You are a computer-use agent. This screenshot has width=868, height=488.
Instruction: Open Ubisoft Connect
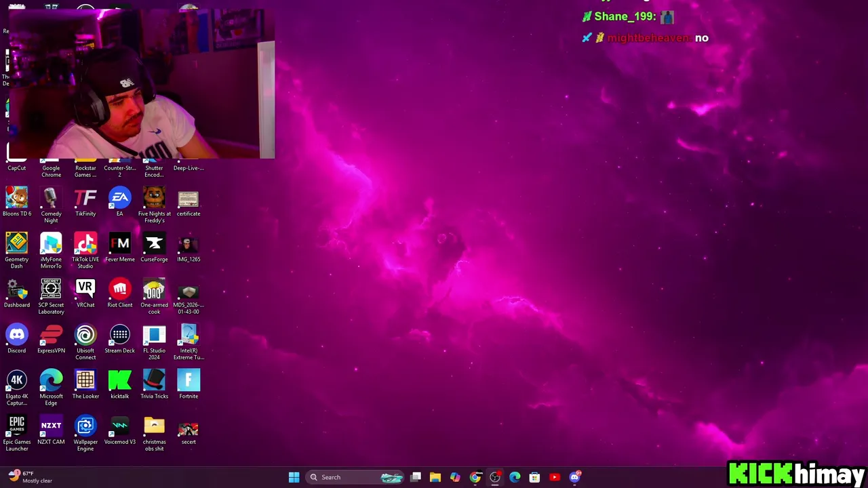[x=85, y=342]
